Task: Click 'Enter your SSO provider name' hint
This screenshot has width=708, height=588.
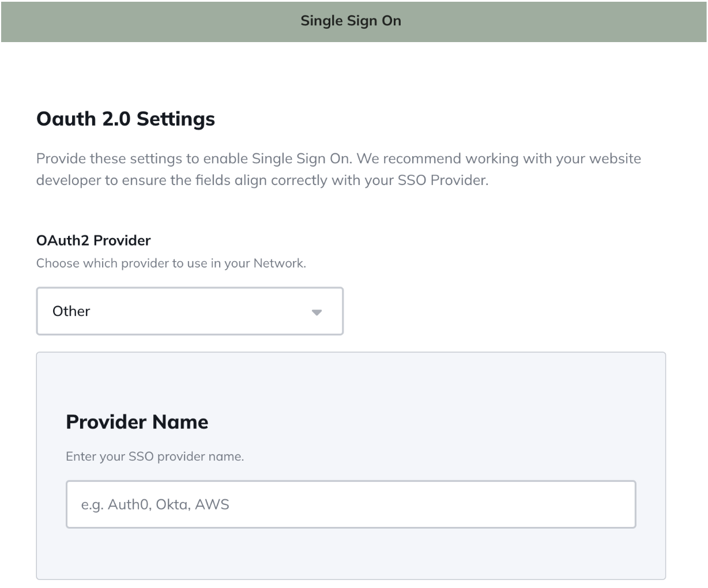Action: pos(155,457)
